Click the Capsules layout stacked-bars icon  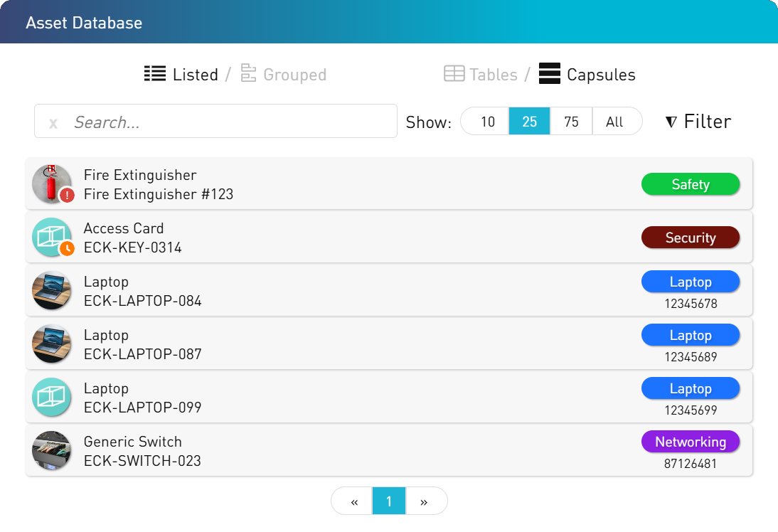tap(550, 73)
